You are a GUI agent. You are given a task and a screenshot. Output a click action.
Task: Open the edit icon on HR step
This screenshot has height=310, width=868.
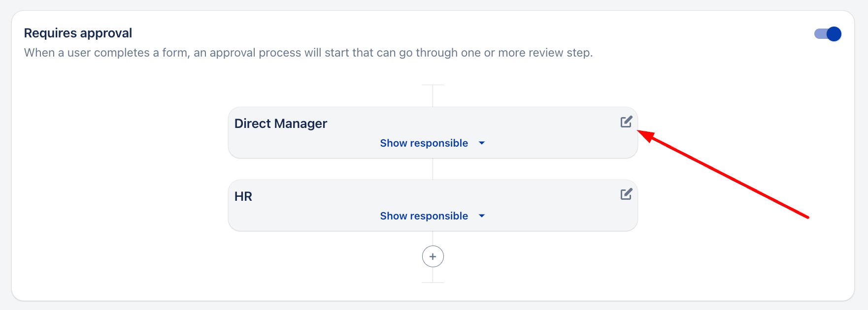[x=626, y=194]
